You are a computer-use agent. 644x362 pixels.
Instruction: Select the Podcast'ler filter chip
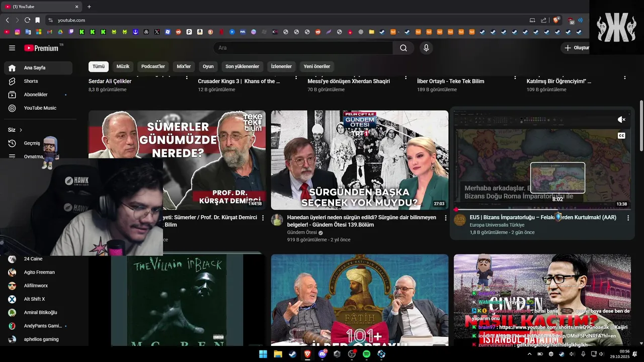point(153,66)
